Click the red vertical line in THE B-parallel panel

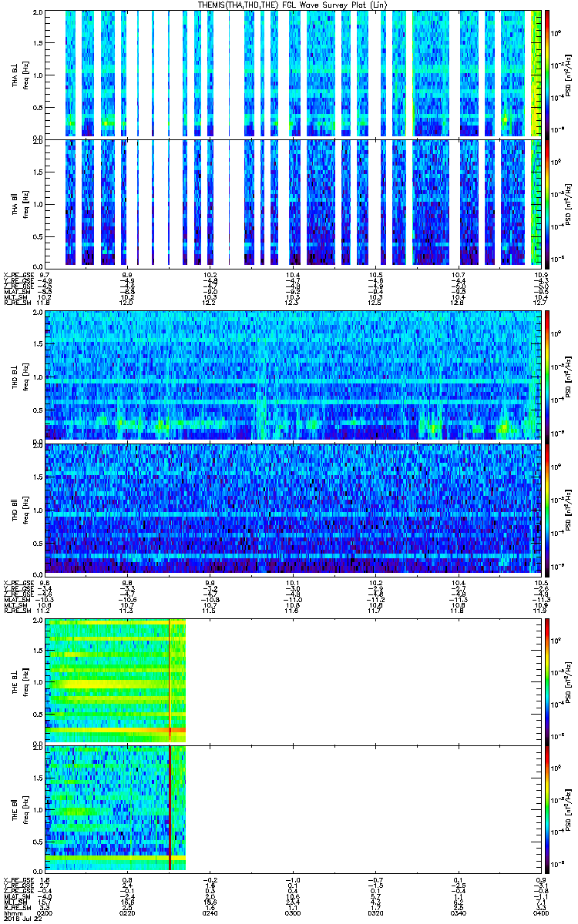click(169, 808)
